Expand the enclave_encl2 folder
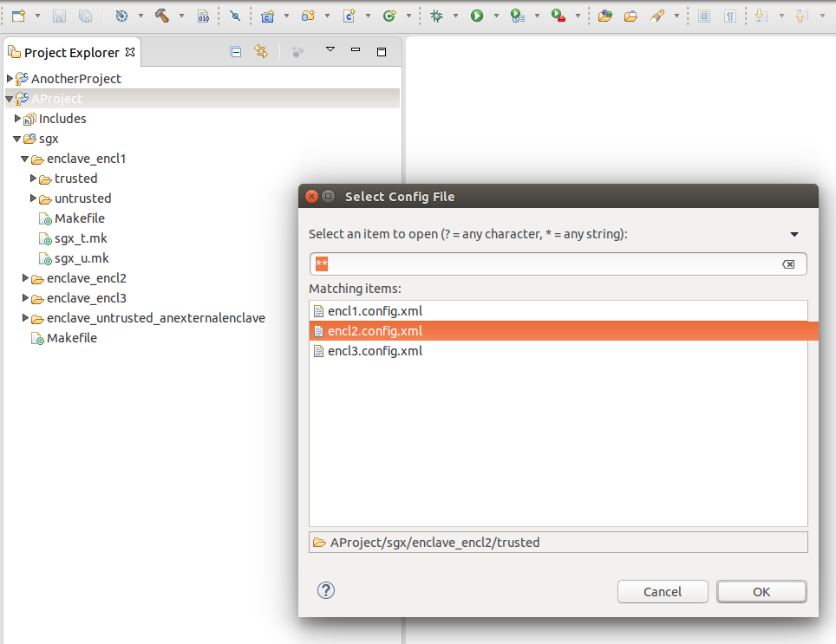 [x=26, y=278]
